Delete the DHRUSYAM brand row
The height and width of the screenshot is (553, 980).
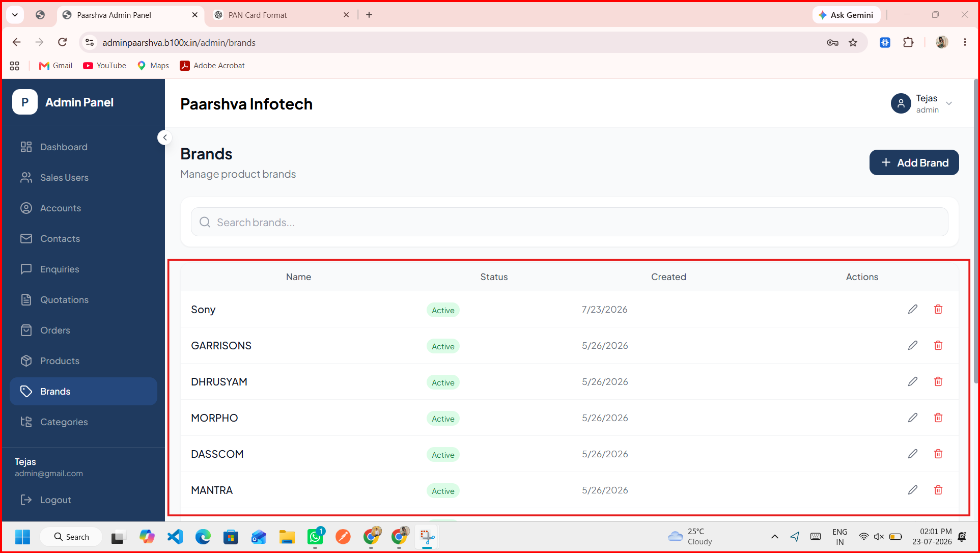(x=938, y=381)
